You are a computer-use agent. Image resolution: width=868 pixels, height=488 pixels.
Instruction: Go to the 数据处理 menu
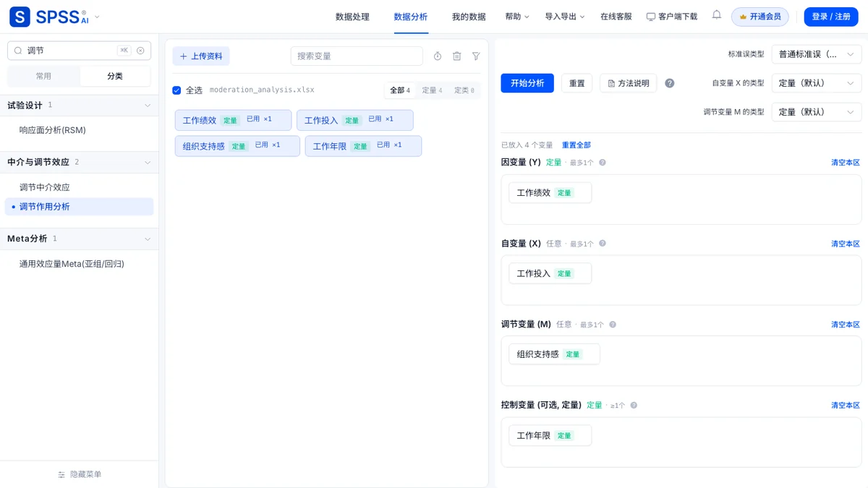tap(352, 17)
